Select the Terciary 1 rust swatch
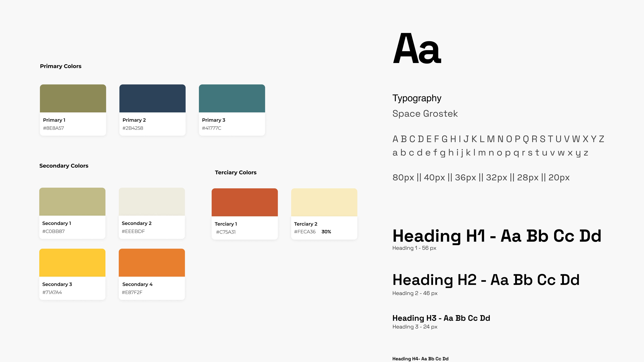This screenshot has width=644, height=362. pos(245,202)
